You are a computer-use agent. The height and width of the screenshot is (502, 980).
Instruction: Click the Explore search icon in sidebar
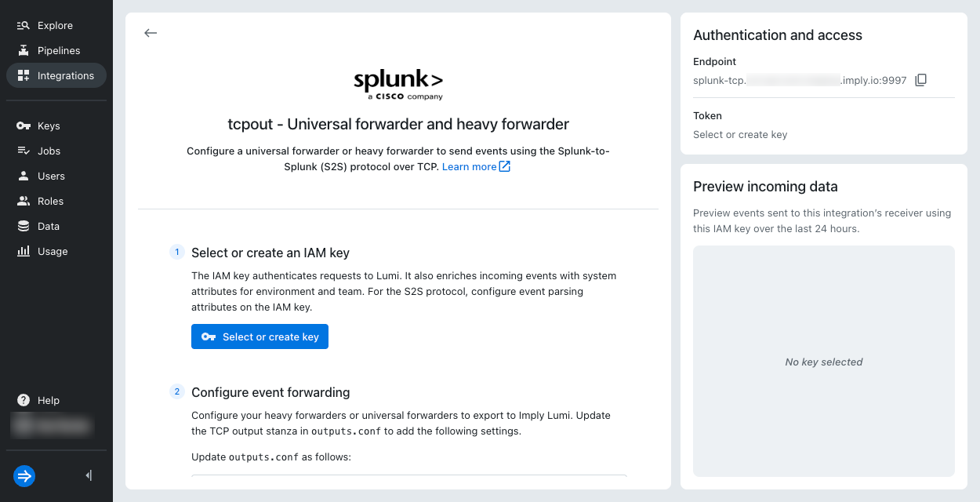(24, 25)
